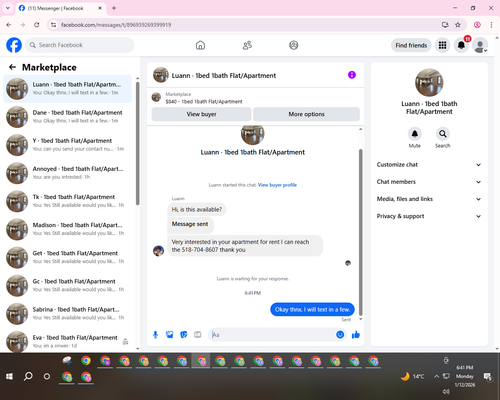Screen dimensions: 500x400
Task: Open Dane's 1bed 1bath conversation
Action: (68, 117)
